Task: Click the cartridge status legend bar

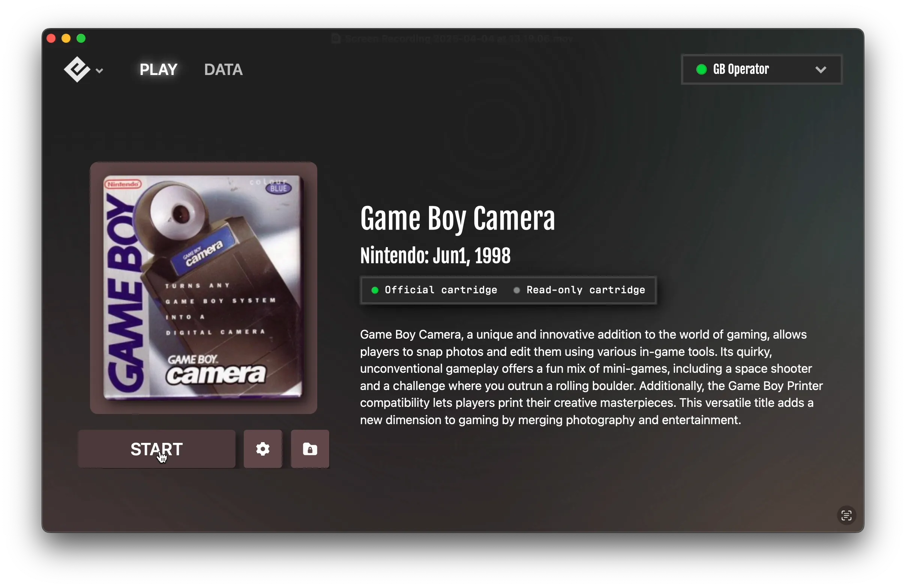Action: (x=507, y=289)
